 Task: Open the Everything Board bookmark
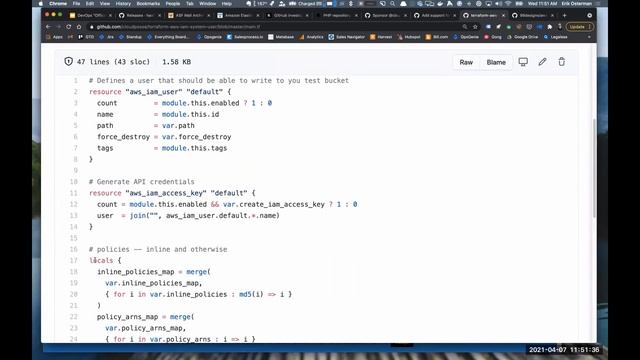coord(168,37)
